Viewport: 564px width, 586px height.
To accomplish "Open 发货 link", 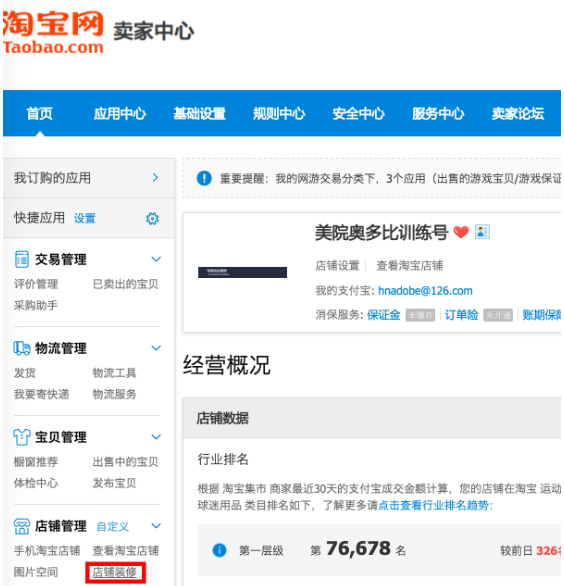I will pyautogui.click(x=25, y=373).
